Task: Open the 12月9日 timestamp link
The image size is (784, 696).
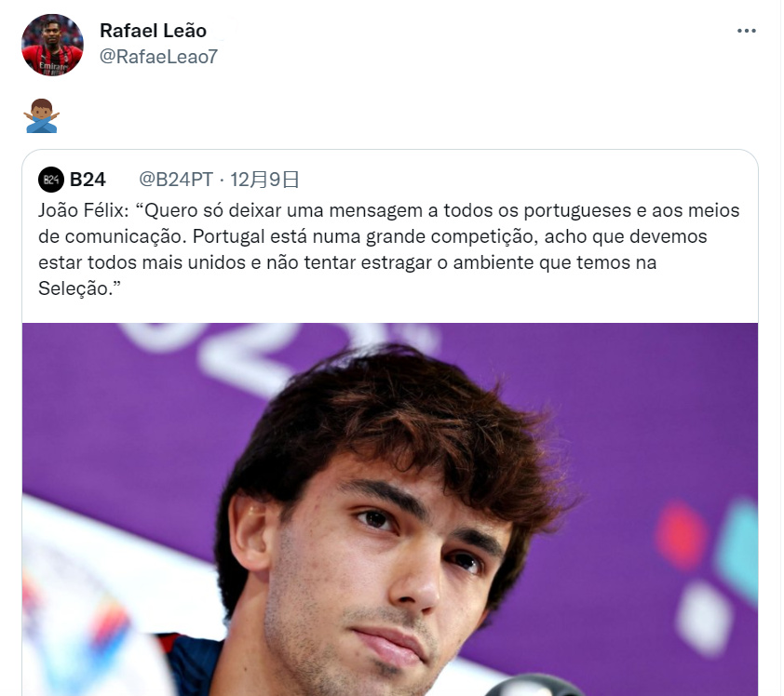Action: (264, 180)
